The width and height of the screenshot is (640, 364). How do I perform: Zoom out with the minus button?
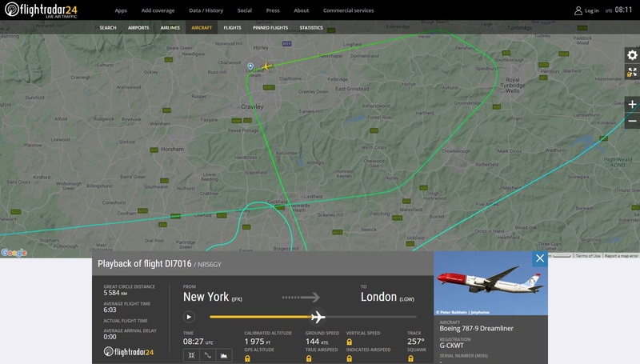[632, 121]
